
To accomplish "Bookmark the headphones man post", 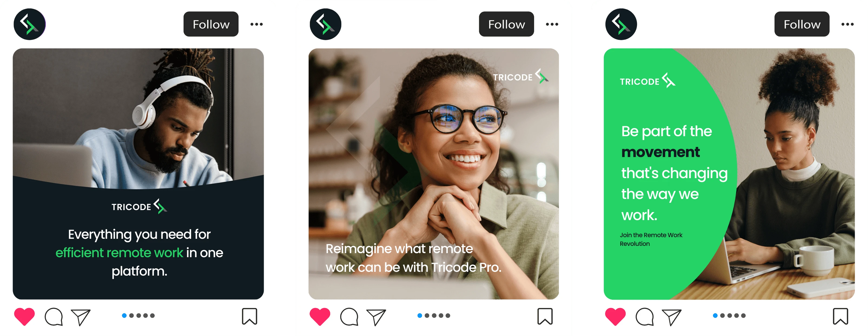I will coord(249,317).
